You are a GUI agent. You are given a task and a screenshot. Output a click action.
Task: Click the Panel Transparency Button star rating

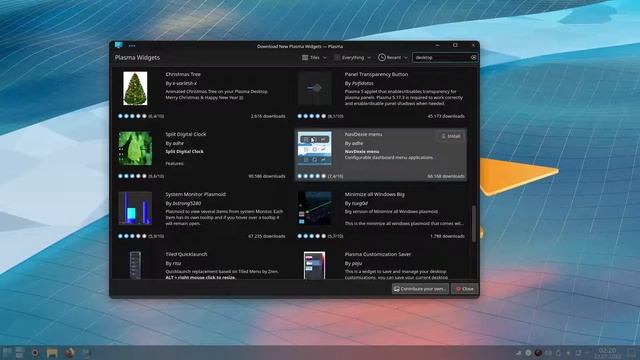(x=311, y=116)
